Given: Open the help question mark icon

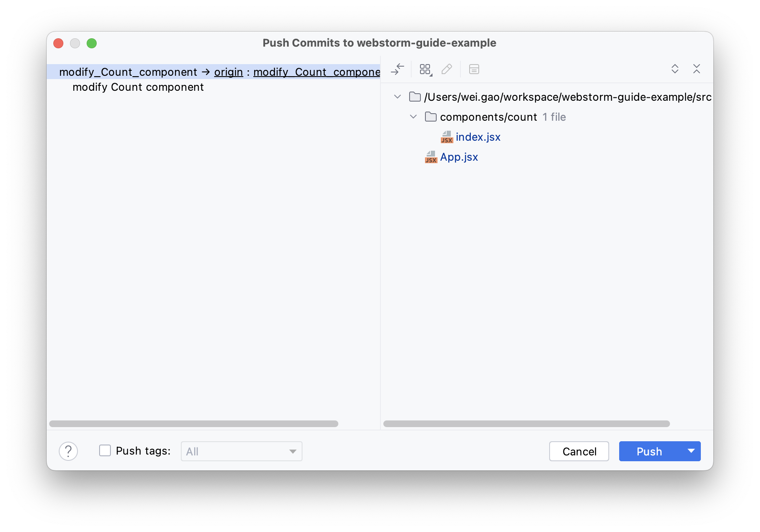Looking at the screenshot, I should coord(68,451).
